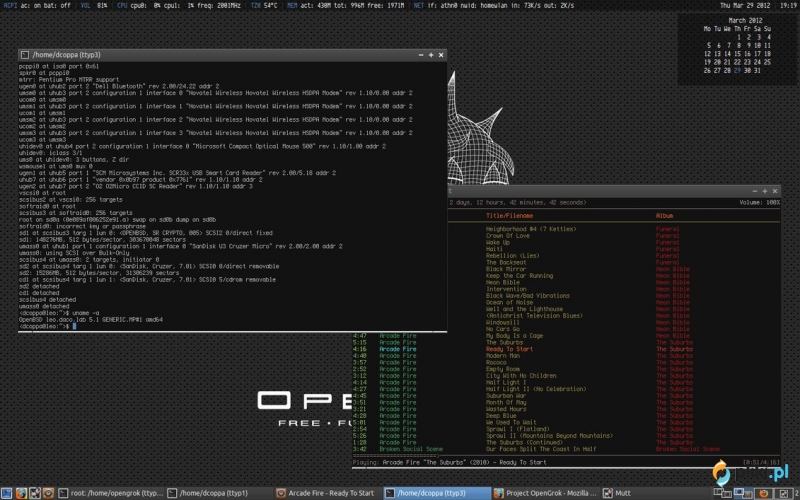Switch to Project OpenGrok - Mozilla taskbar entry

tap(545, 493)
